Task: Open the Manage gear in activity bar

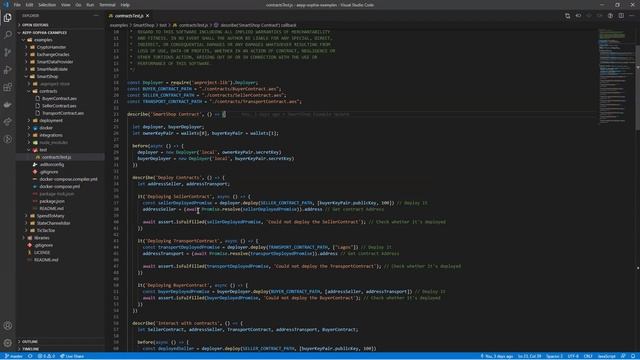Action: (x=8, y=343)
